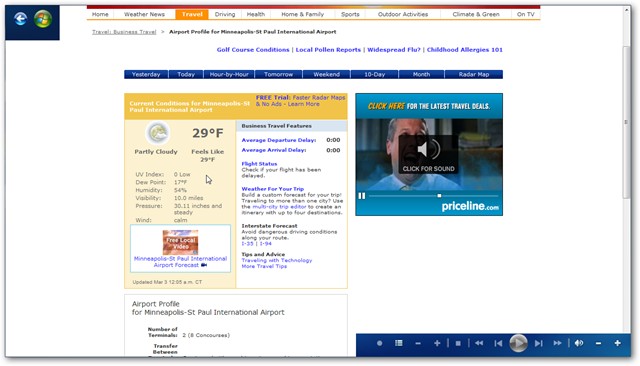
Task: Open the Flight Status link
Action: 259,164
